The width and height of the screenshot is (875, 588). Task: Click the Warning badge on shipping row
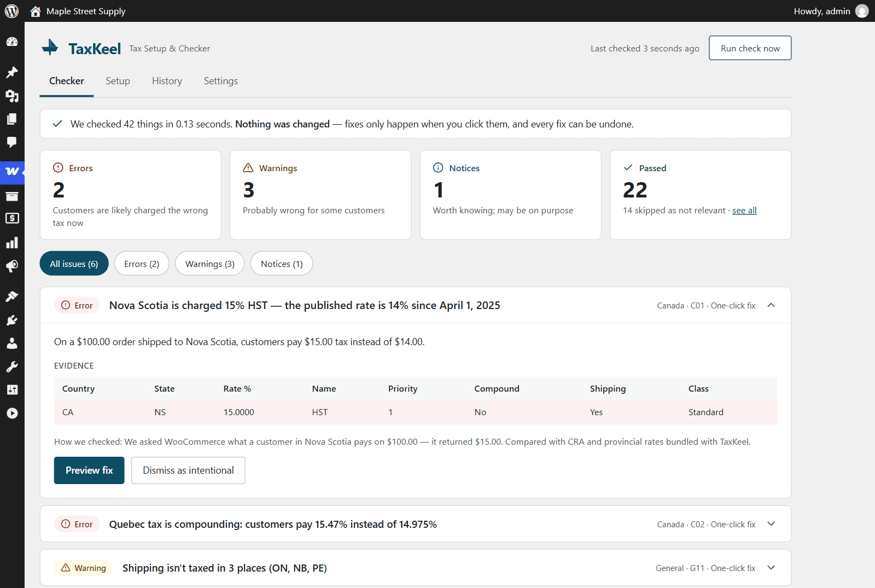pyautogui.click(x=83, y=568)
